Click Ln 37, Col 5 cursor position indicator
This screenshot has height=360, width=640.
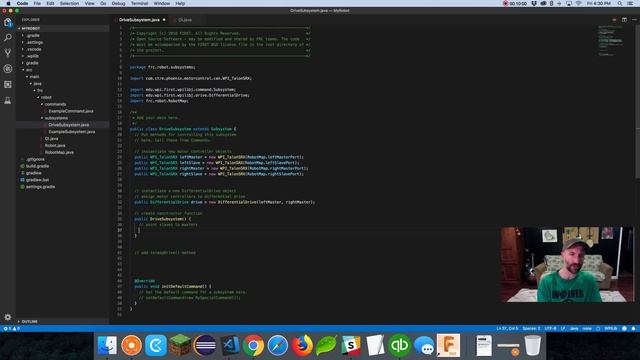point(507,328)
